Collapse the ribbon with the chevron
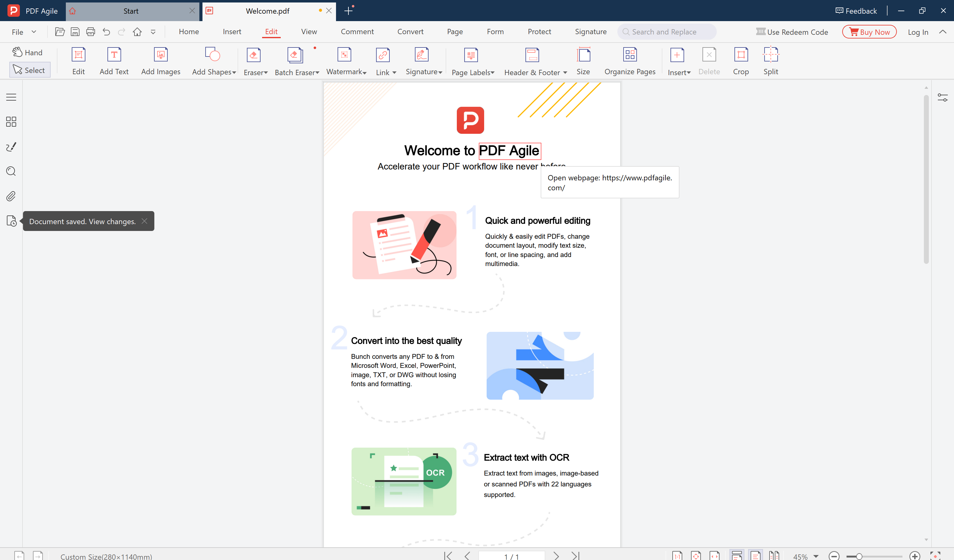 [943, 32]
